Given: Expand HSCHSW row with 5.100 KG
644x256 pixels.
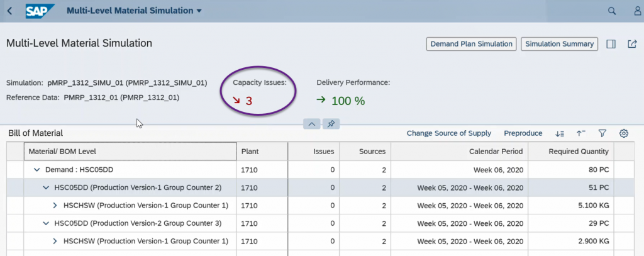Looking at the screenshot, I should (55, 206).
